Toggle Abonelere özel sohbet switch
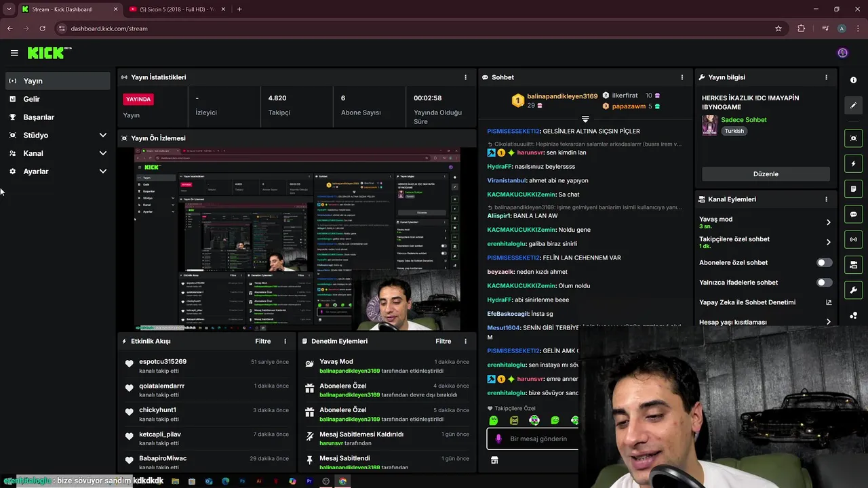Screen dimensions: 868x488 pos(824,262)
